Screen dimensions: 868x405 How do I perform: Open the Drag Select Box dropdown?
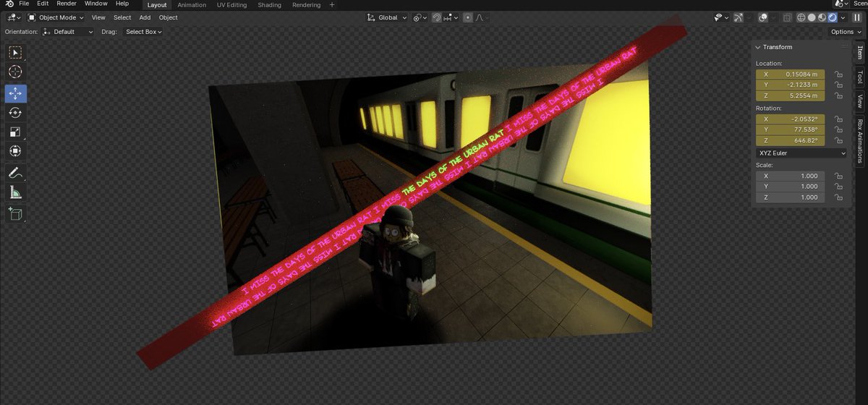143,32
